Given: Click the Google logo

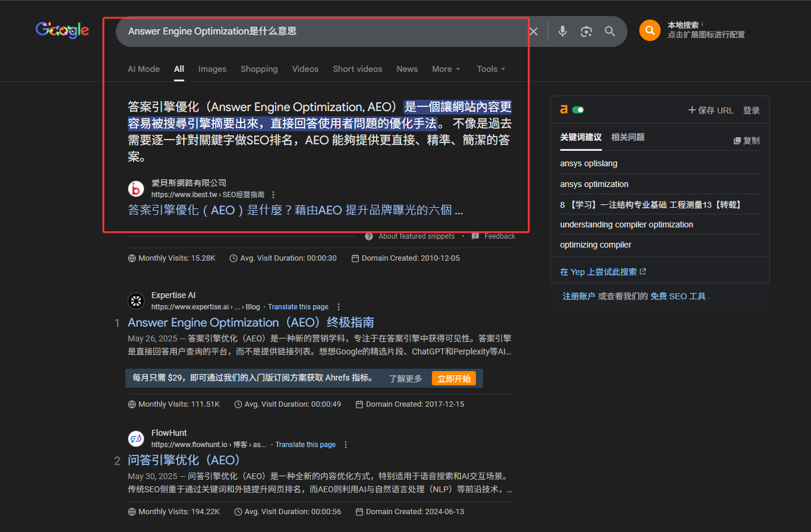Looking at the screenshot, I should pos(62,30).
